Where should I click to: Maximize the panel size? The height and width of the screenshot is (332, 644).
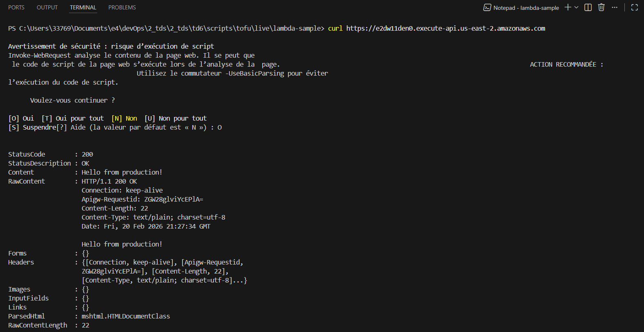(x=634, y=7)
